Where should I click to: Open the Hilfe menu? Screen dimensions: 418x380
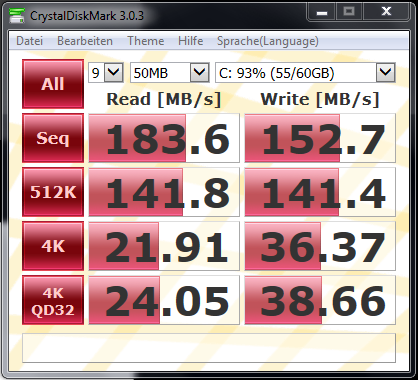click(190, 41)
